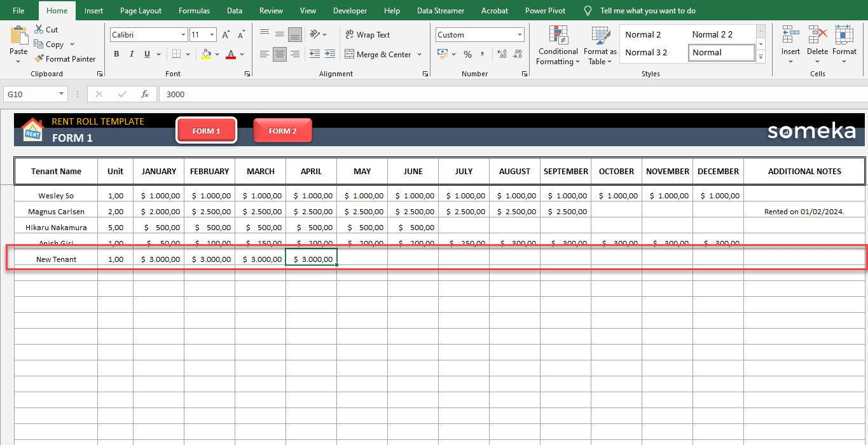The height and width of the screenshot is (445, 868).
Task: Apply the Percent Style format
Action: pyautogui.click(x=467, y=54)
